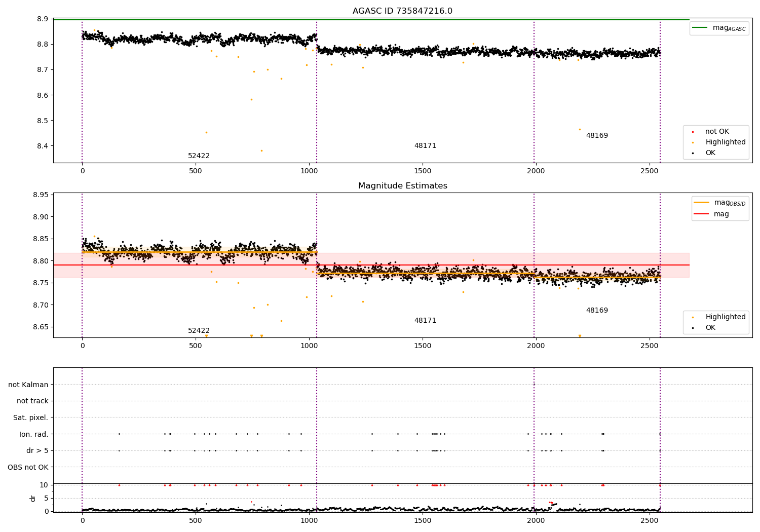The width and height of the screenshot is (760, 532).
Task: Click the 8.70 y-tick in middle plot
Action: pos(41,305)
